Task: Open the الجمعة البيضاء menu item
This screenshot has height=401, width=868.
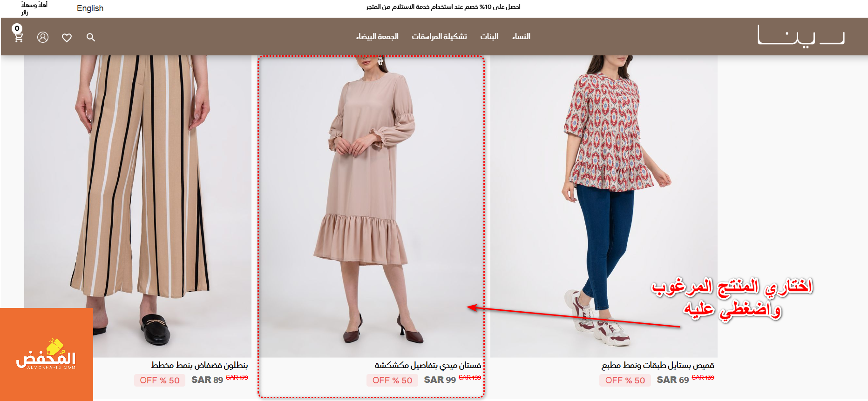Action: click(x=377, y=36)
